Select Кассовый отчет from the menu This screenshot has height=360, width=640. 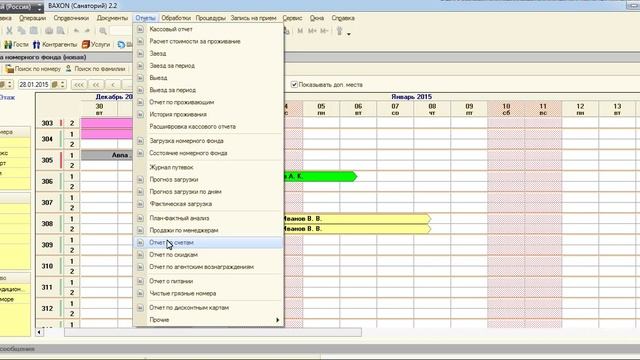(209, 29)
